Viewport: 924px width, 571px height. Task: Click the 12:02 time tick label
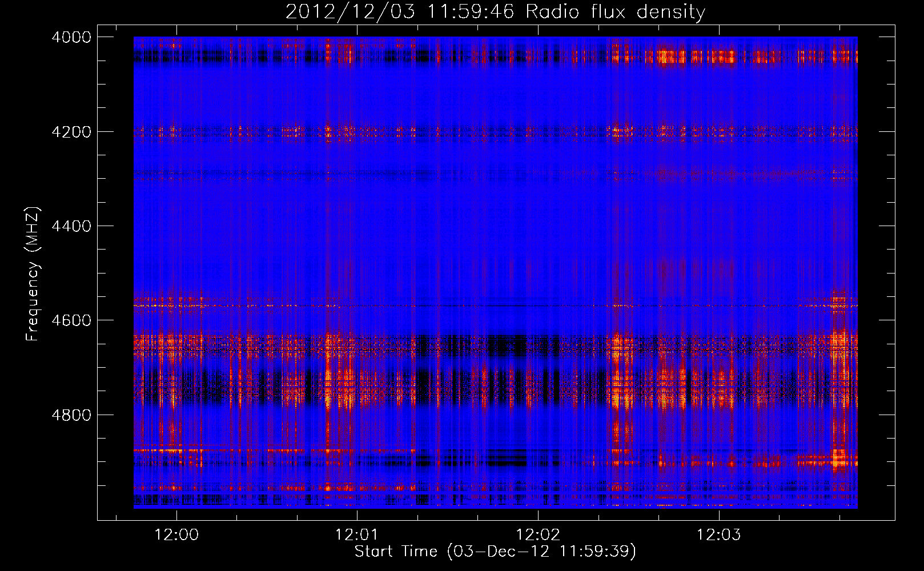pyautogui.click(x=537, y=534)
